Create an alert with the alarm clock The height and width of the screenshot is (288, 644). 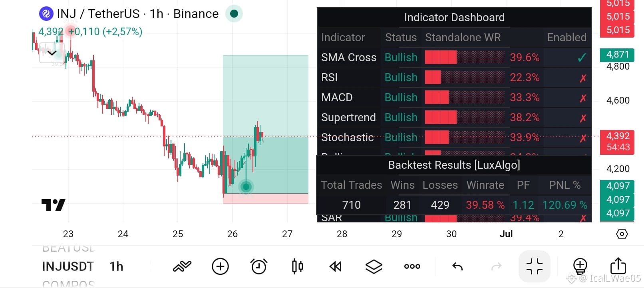coord(259,266)
